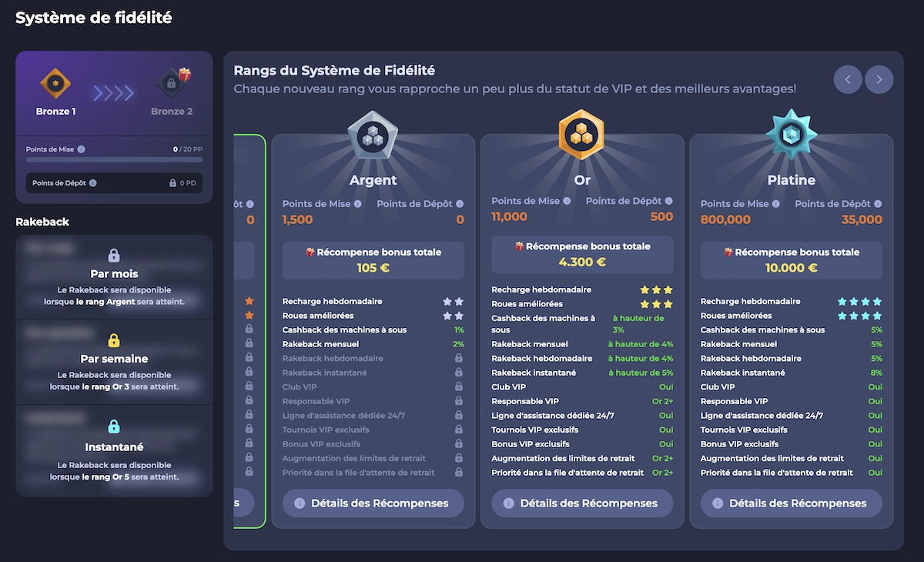The width and height of the screenshot is (924, 562).
Task: Click the Argent rank shield badge icon
Action: [373, 135]
